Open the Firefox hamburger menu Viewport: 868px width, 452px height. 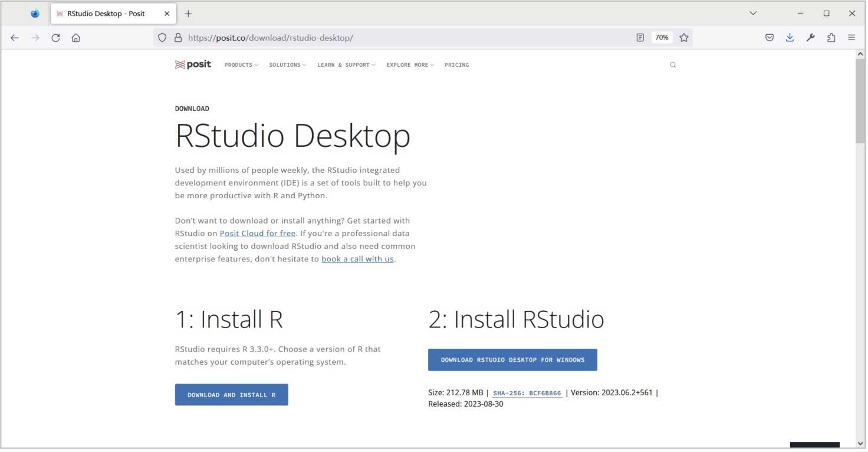(x=851, y=38)
